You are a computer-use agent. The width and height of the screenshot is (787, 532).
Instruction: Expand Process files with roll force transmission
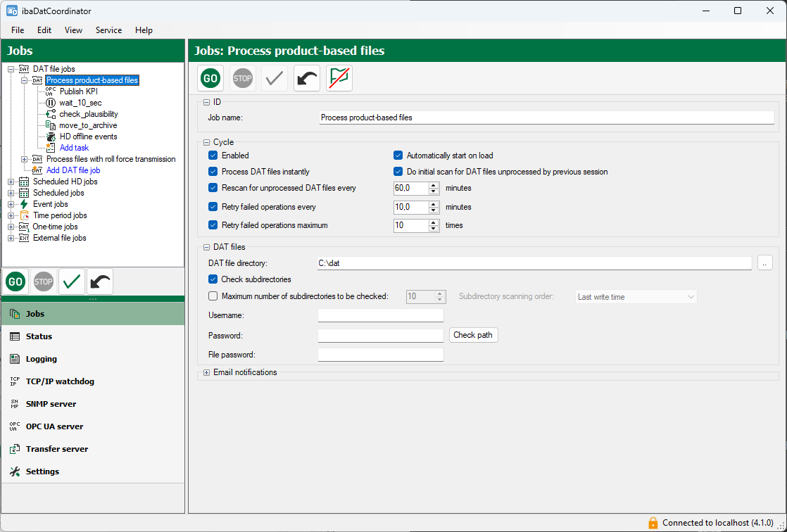tap(24, 159)
